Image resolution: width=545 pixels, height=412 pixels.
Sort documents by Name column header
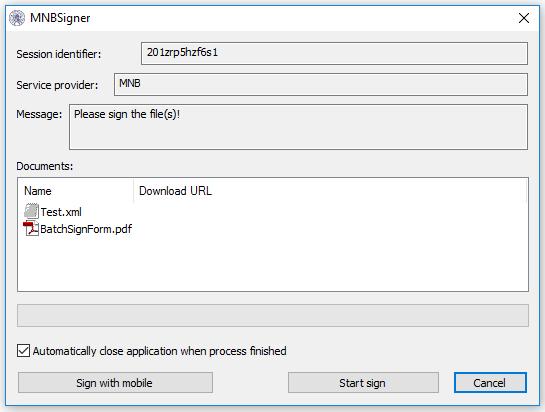tap(75, 191)
